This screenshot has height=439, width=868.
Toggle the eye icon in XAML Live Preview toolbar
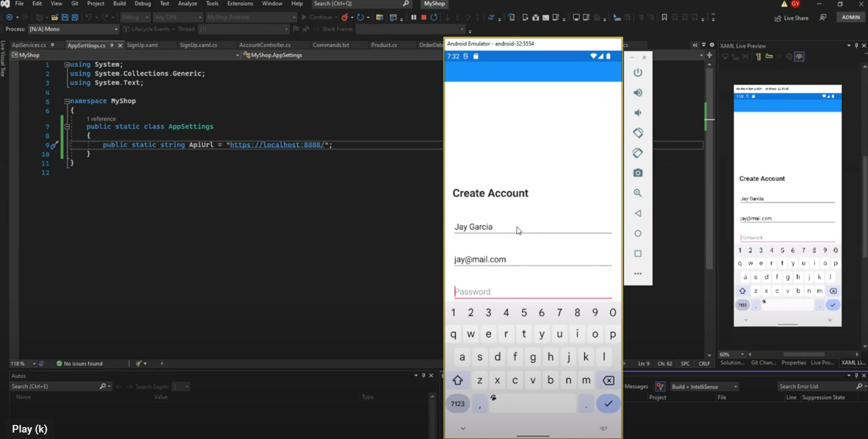click(x=799, y=57)
